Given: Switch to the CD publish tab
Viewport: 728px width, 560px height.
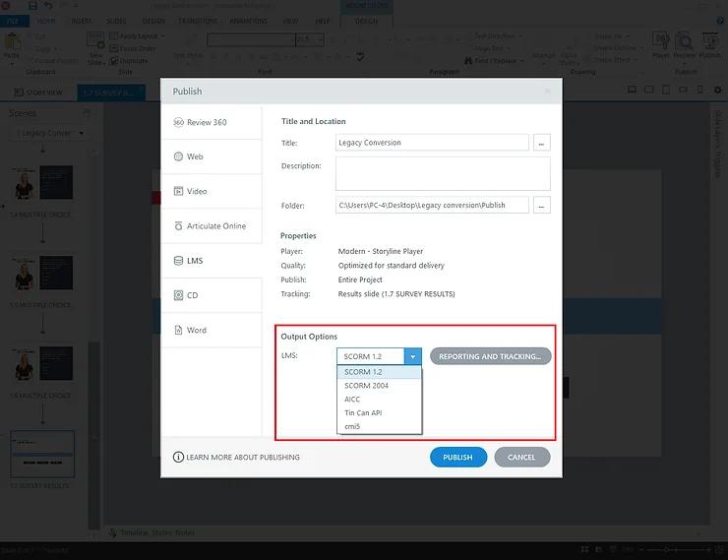Looking at the screenshot, I should (212, 295).
